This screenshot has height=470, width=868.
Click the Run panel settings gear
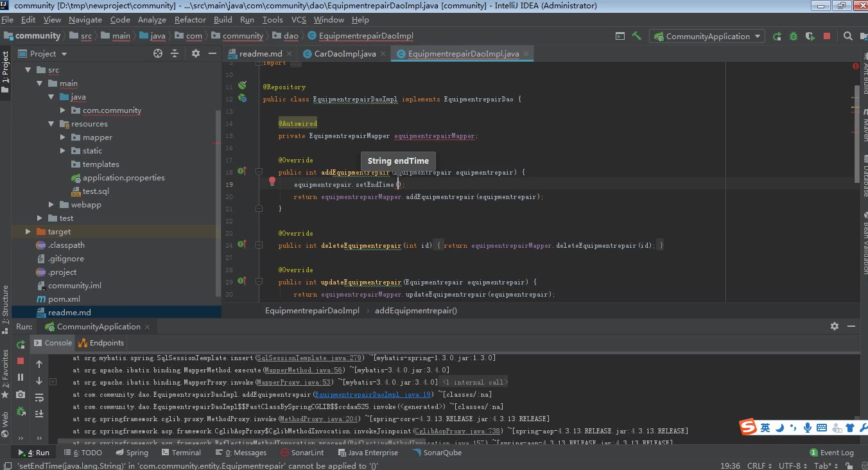coord(835,326)
